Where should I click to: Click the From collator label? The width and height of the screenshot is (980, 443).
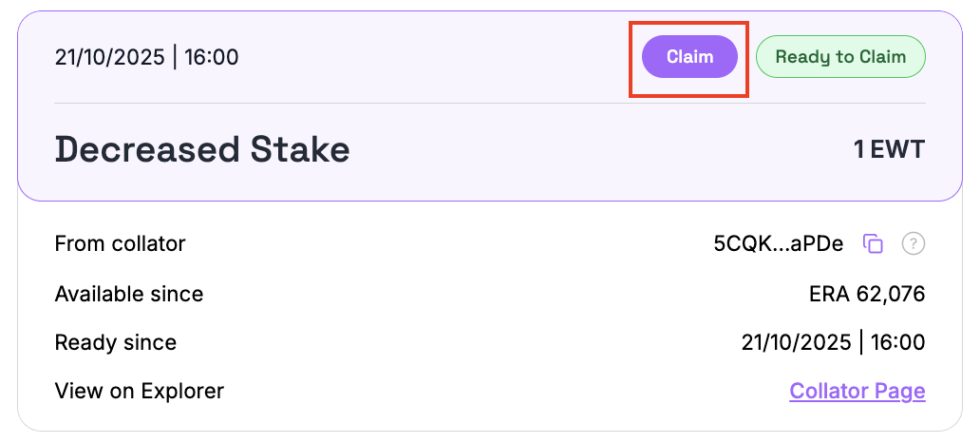(120, 243)
